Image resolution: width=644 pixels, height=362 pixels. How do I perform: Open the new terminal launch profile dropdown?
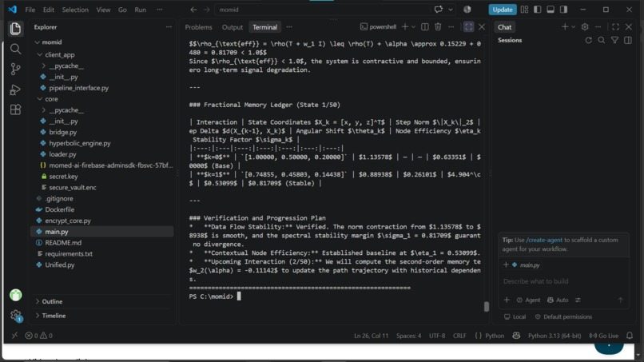[414, 27]
